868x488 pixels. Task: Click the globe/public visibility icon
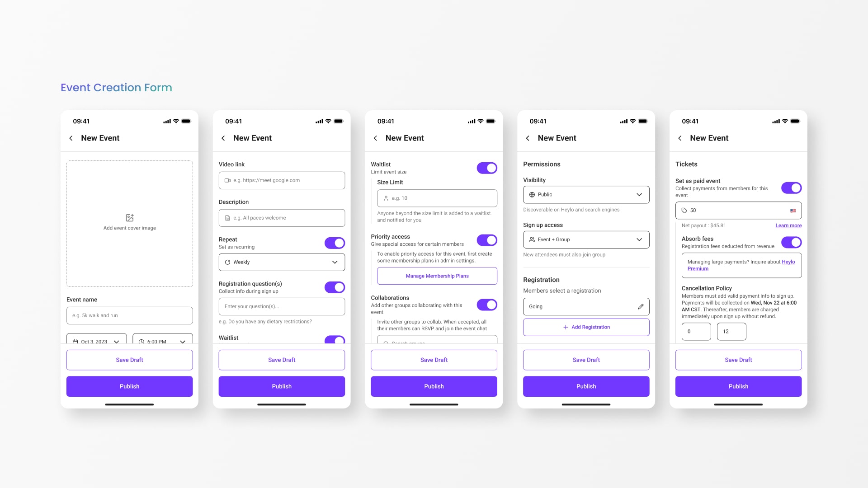532,194
